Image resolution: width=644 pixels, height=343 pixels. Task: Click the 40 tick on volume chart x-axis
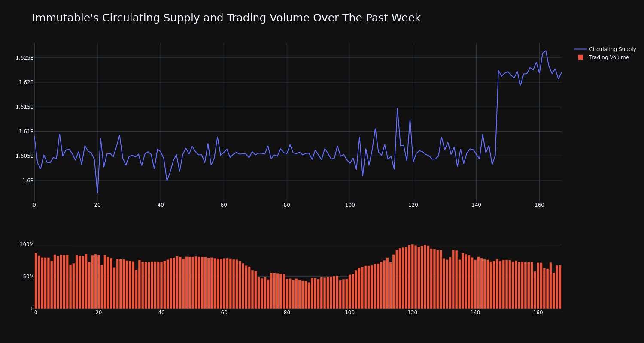[161, 313]
